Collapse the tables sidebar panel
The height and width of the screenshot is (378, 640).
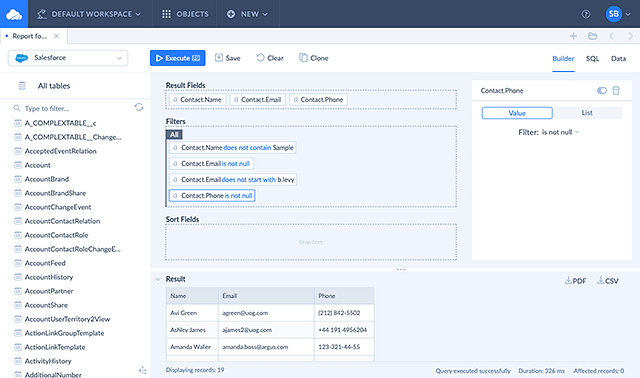[142, 371]
